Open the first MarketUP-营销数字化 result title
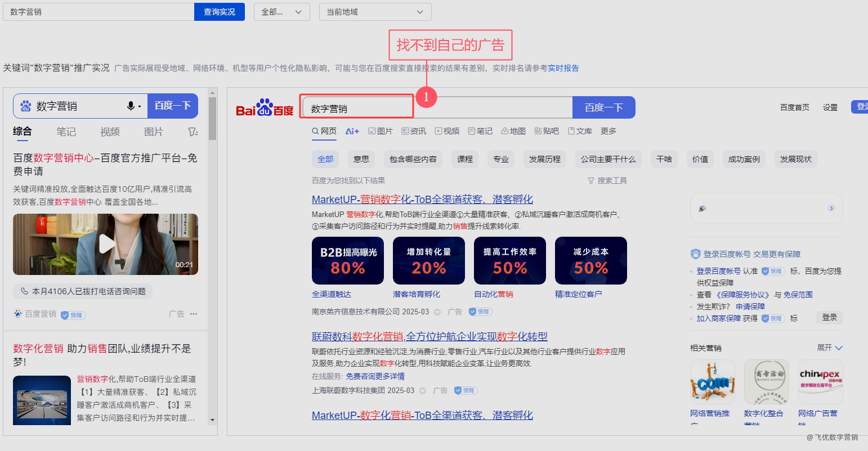Viewport: 868px width, 451px height. 422,199
